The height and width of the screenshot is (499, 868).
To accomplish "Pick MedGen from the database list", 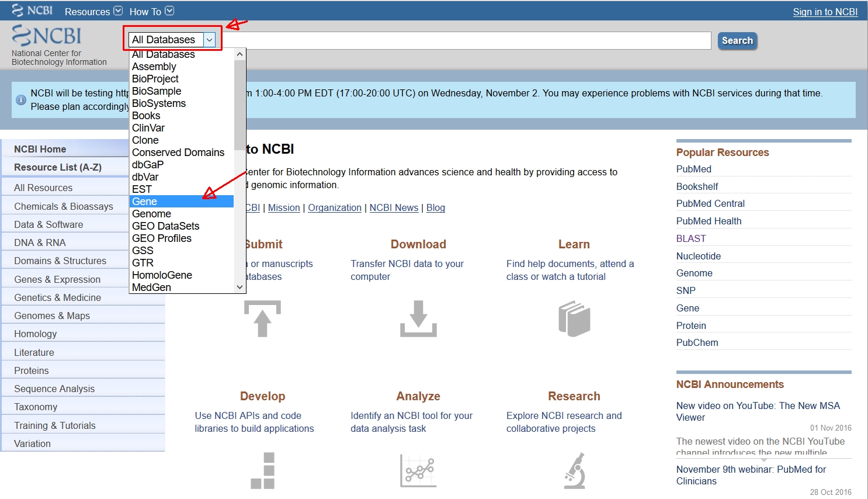I will [181, 287].
